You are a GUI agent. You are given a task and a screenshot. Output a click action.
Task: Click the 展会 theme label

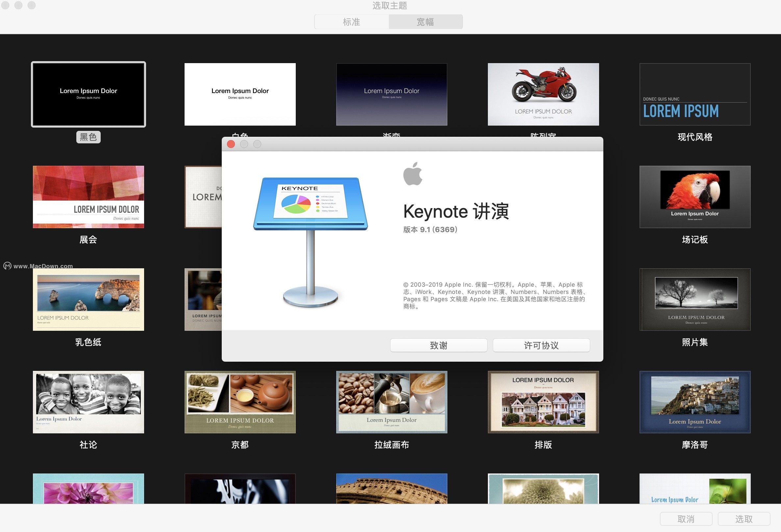click(88, 239)
